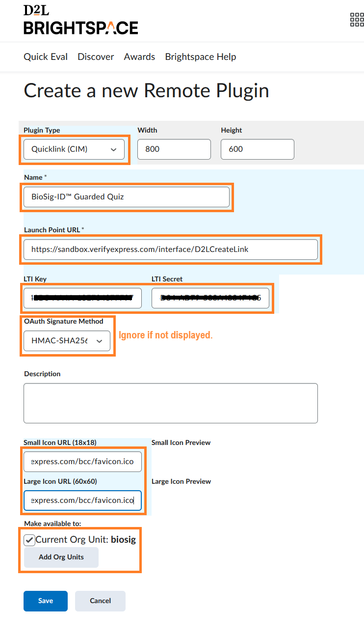
Task: Click the 'Make available to:' label
Action: click(52, 524)
